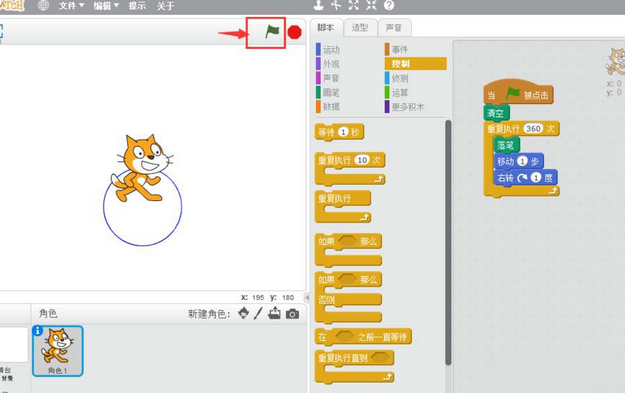Select the 控制 block category
The width and height of the screenshot is (625, 393).
click(416, 64)
